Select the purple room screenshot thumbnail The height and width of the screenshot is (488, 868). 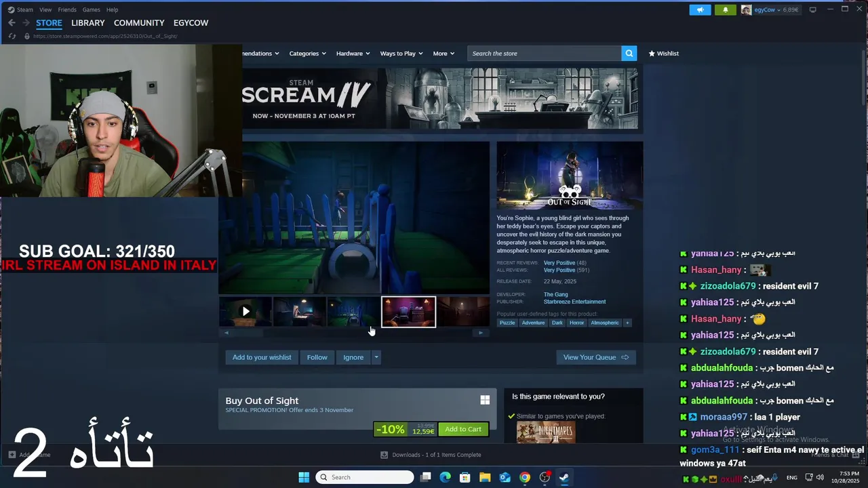click(408, 312)
